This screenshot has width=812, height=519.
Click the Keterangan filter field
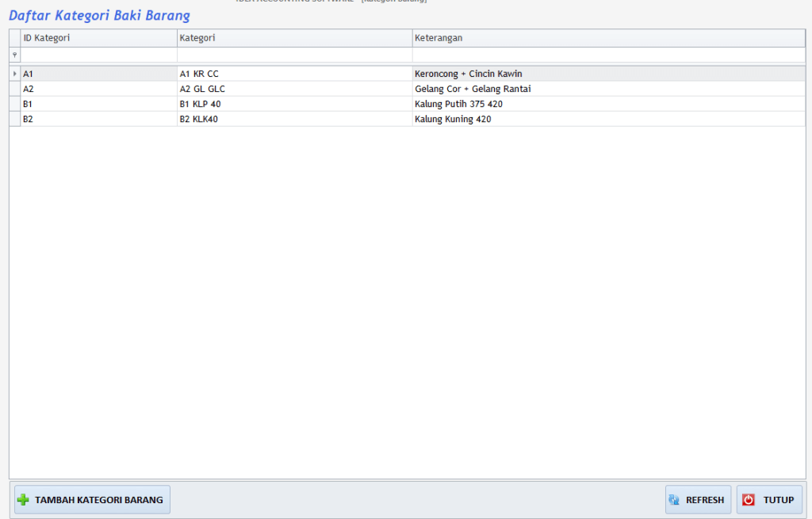click(x=608, y=55)
